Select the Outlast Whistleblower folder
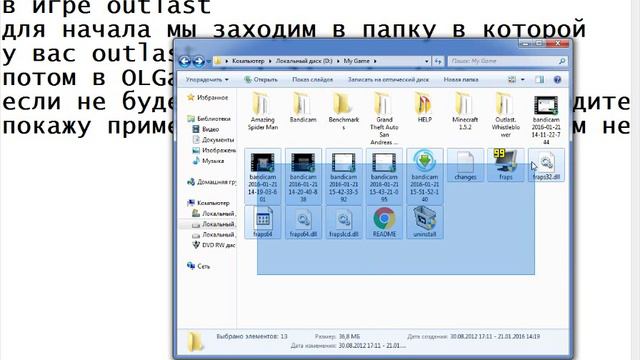The height and width of the screenshot is (360, 640). pyautogui.click(x=505, y=116)
